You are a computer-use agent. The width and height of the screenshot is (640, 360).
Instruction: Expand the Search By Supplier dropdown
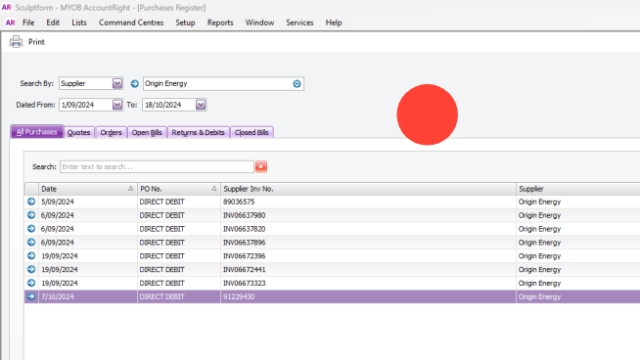click(117, 83)
